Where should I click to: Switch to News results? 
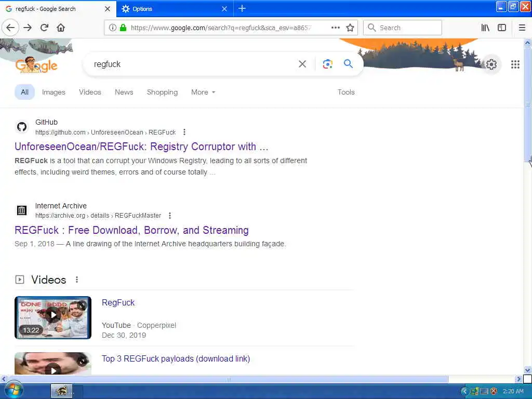124,92
